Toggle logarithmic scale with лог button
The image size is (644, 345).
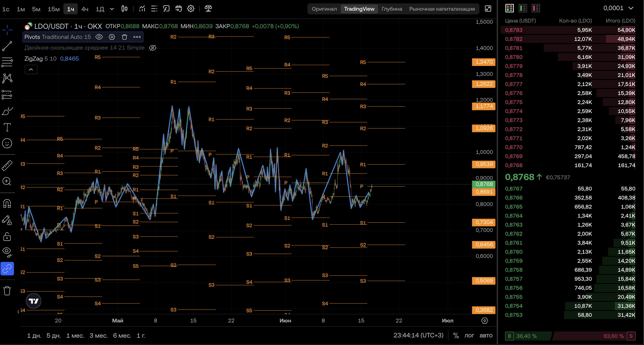(x=469, y=335)
